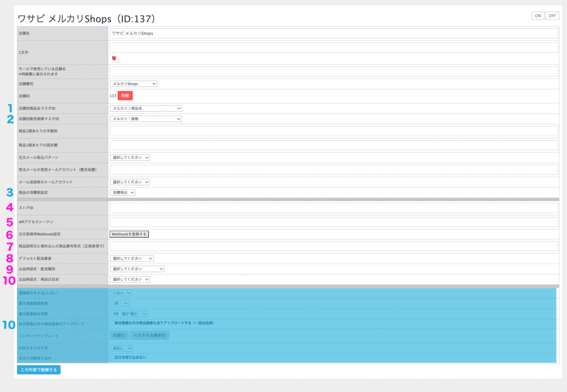The height and width of the screenshot is (392, 567).
Task: Click the マスタのみ最新化 button
Action: coord(149,335)
